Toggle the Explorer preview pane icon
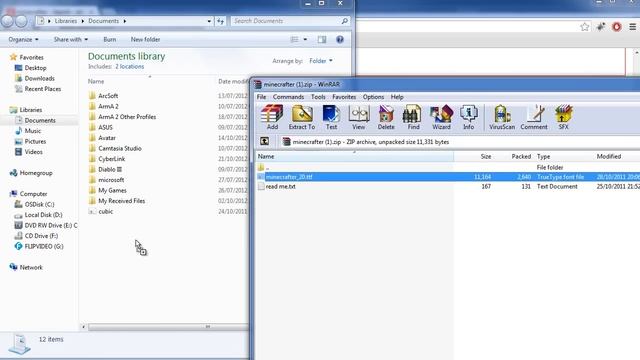 click(322, 40)
